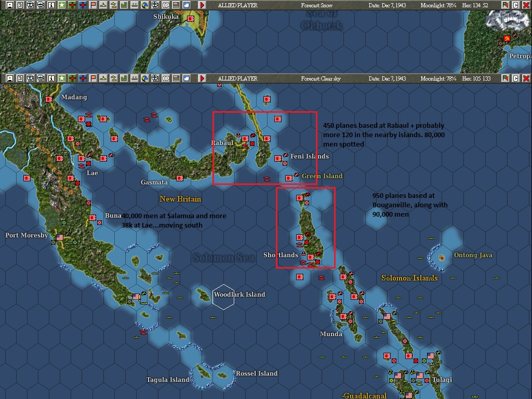
Task: Click the OP icon in Clear sky toolbar
Action: click(x=166, y=78)
